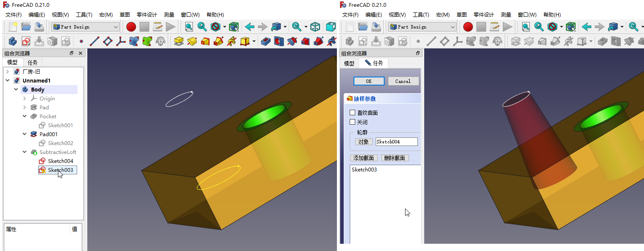The height and width of the screenshot is (251, 644).
Task: Click the Pocket tool in left window
Action: coord(266,42)
